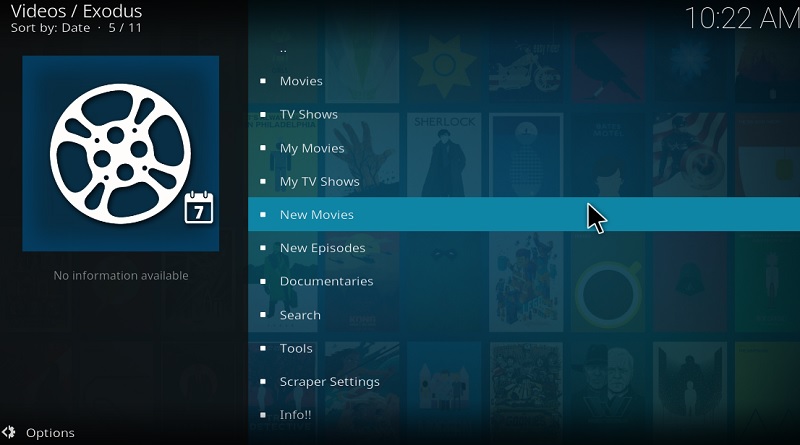Select My TV Shows in the list
The height and width of the screenshot is (445, 800).
click(x=524, y=181)
